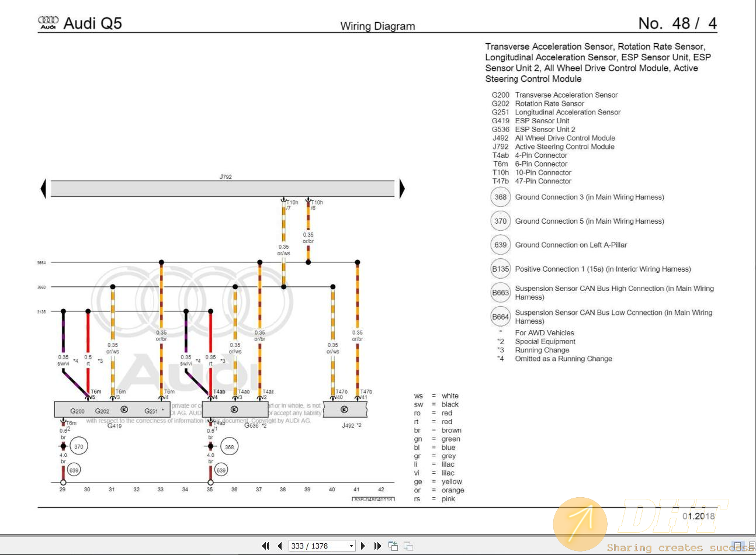Click '10-Pin Connector' legend entry
The width and height of the screenshot is (756, 555).
click(x=543, y=172)
